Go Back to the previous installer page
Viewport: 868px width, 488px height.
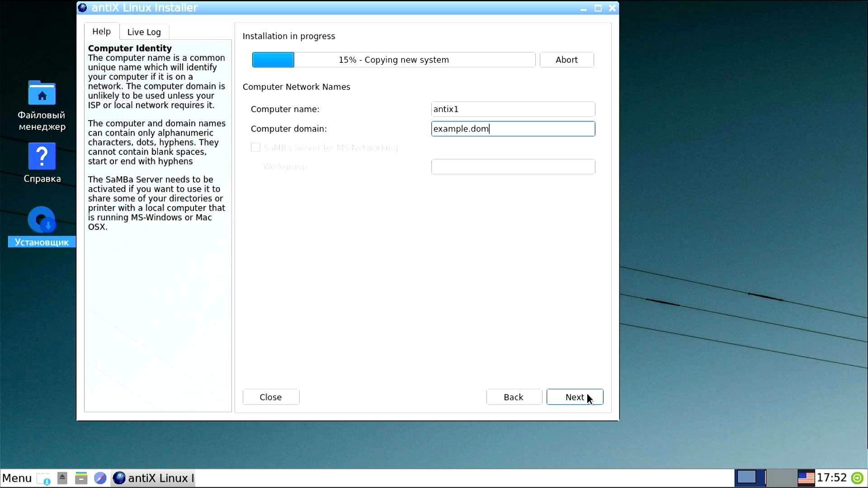click(x=514, y=397)
